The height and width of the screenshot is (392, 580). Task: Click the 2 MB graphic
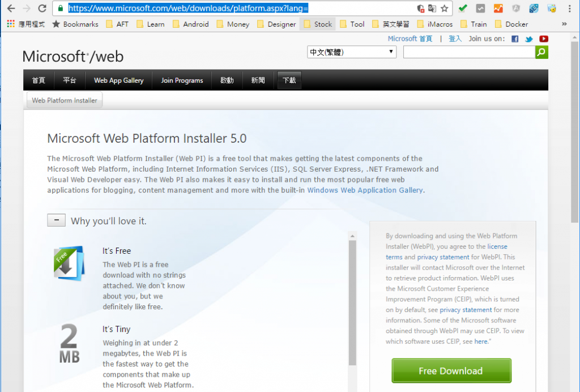click(x=69, y=343)
